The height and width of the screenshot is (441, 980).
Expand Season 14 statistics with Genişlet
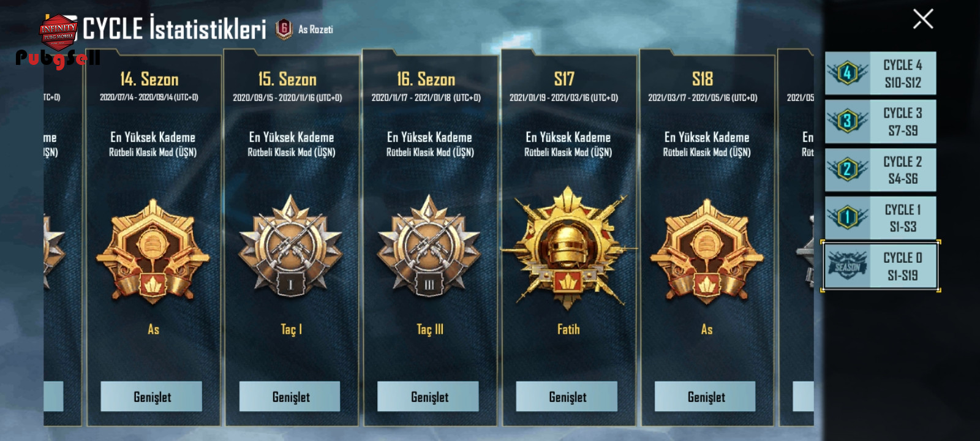[x=151, y=396]
